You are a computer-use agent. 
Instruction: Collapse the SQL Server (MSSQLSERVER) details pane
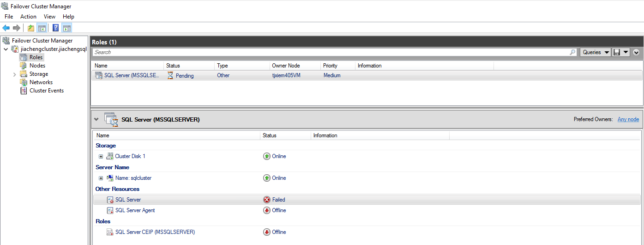(96, 119)
